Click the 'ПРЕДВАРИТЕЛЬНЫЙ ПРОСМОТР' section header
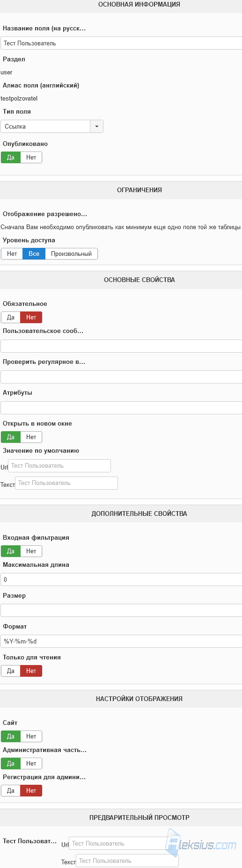Screen dimensions: 242x868 [x=139, y=818]
